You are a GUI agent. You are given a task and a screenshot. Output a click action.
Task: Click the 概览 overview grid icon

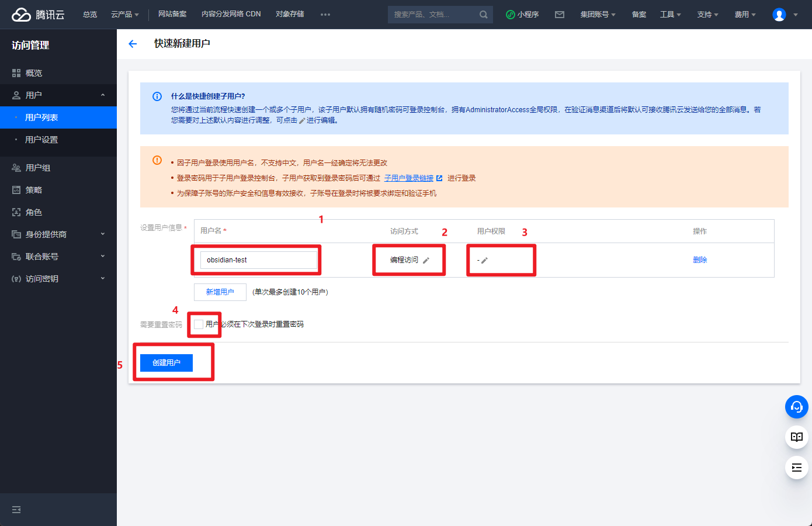pyautogui.click(x=16, y=73)
